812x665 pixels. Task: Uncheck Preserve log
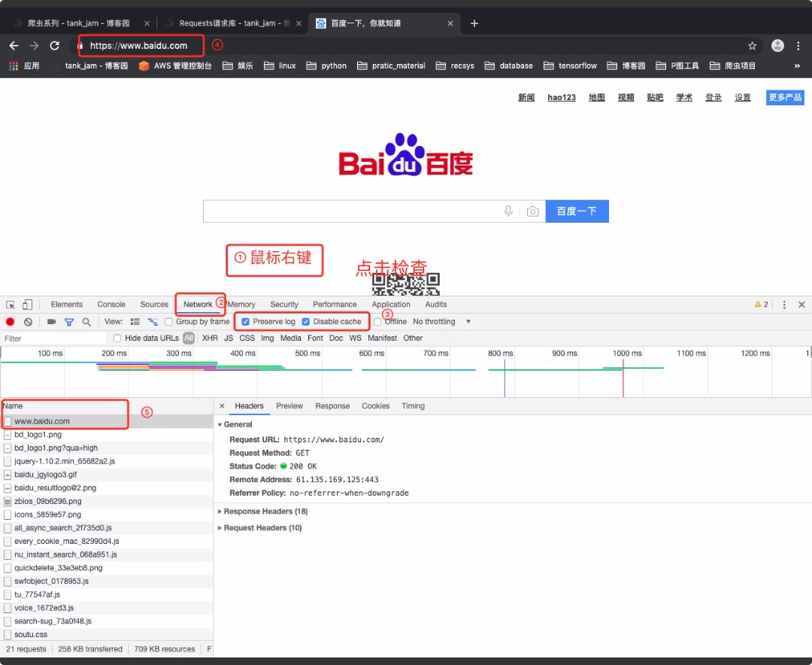coord(245,322)
